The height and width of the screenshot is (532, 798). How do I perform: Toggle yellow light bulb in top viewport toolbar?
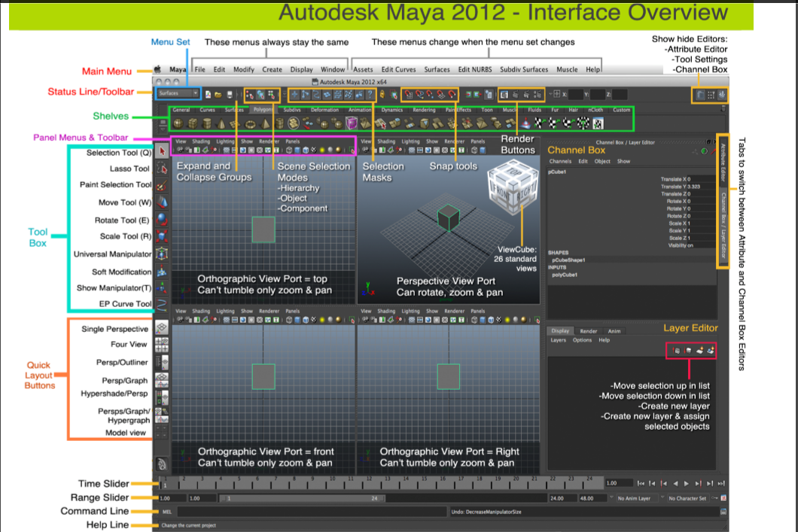(x=322, y=150)
